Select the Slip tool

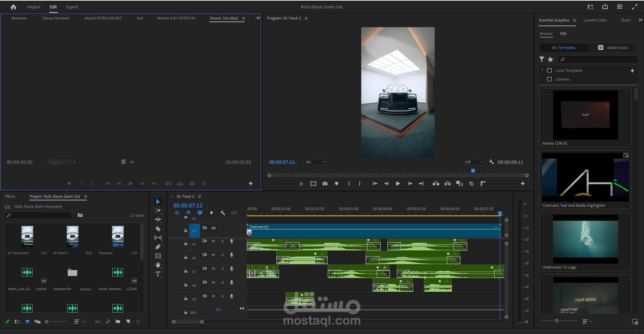158,238
